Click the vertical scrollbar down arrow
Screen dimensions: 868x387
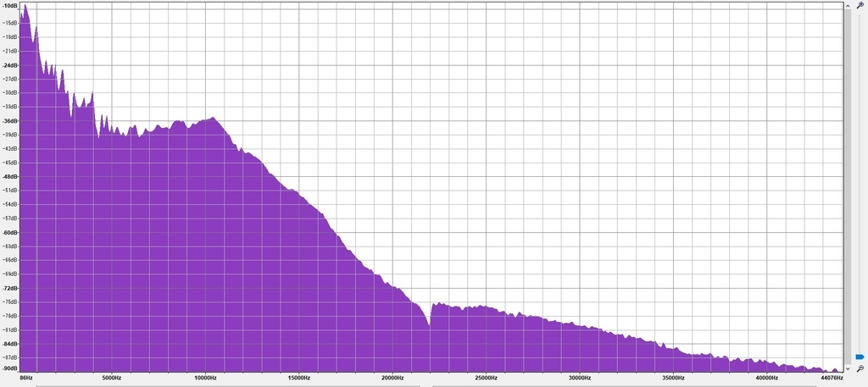(x=848, y=368)
